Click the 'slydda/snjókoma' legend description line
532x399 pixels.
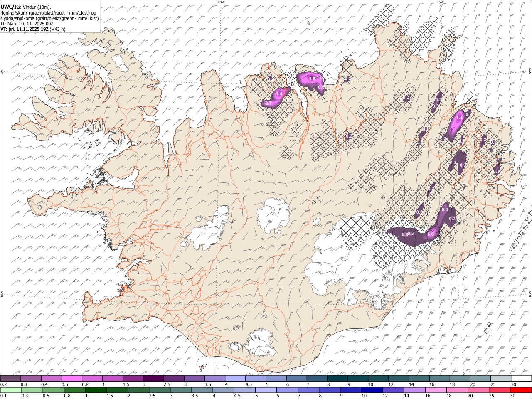click(49, 18)
